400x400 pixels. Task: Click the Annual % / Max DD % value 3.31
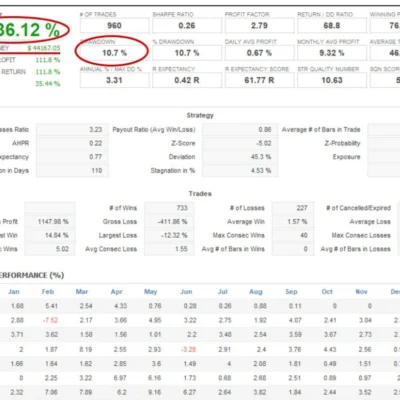pos(114,80)
